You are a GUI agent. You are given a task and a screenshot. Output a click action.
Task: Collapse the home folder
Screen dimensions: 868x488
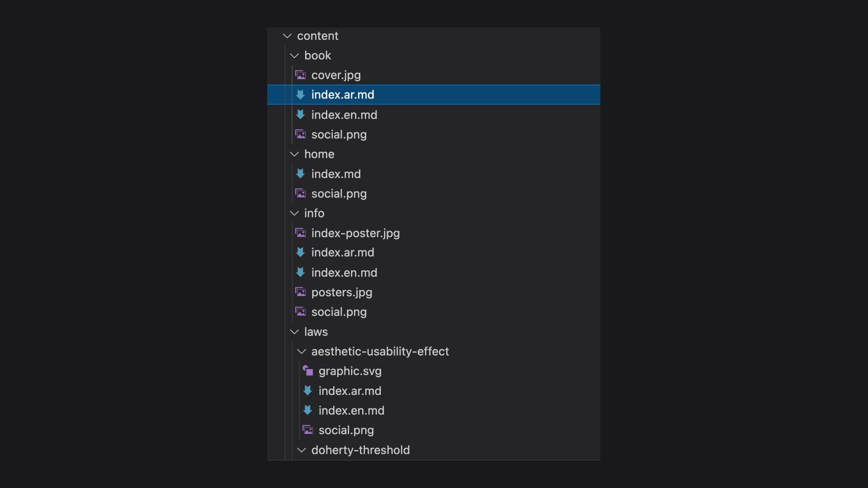pos(294,154)
